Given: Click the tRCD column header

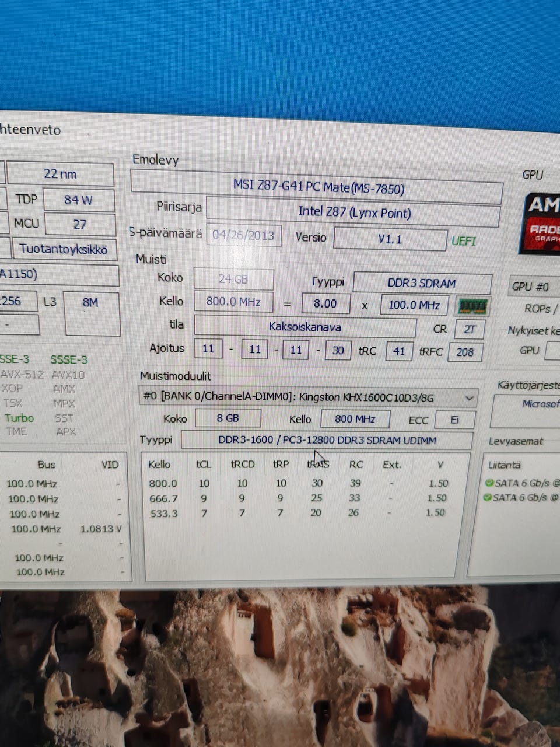Looking at the screenshot, I should pyautogui.click(x=243, y=465).
